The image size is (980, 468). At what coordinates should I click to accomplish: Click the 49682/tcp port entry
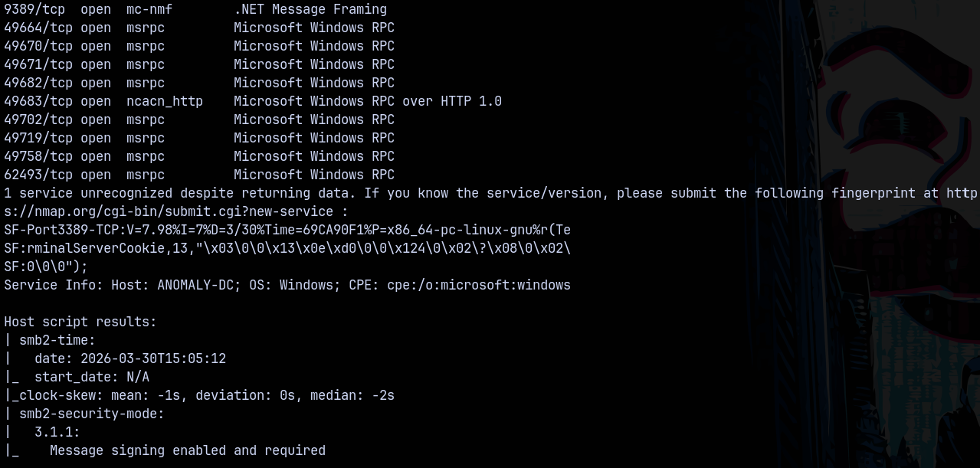38,83
